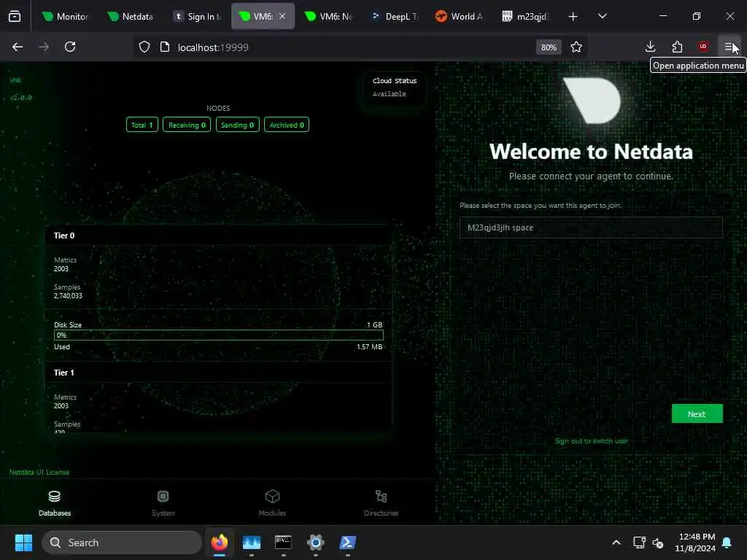The image size is (747, 560).
Task: Click the Cloud Status Available box
Action: 394,87
